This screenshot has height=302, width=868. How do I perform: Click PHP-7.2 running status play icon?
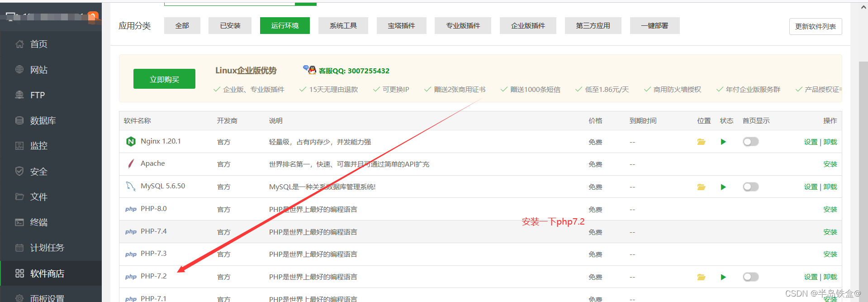coord(723,277)
